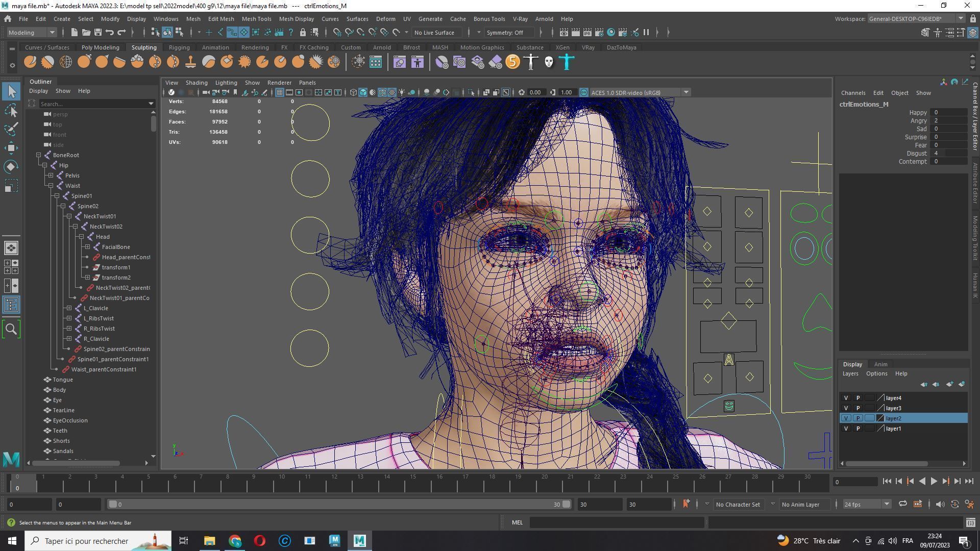Image resolution: width=980 pixels, height=551 pixels.
Task: Toggle visibility V of layer4
Action: [846, 398]
